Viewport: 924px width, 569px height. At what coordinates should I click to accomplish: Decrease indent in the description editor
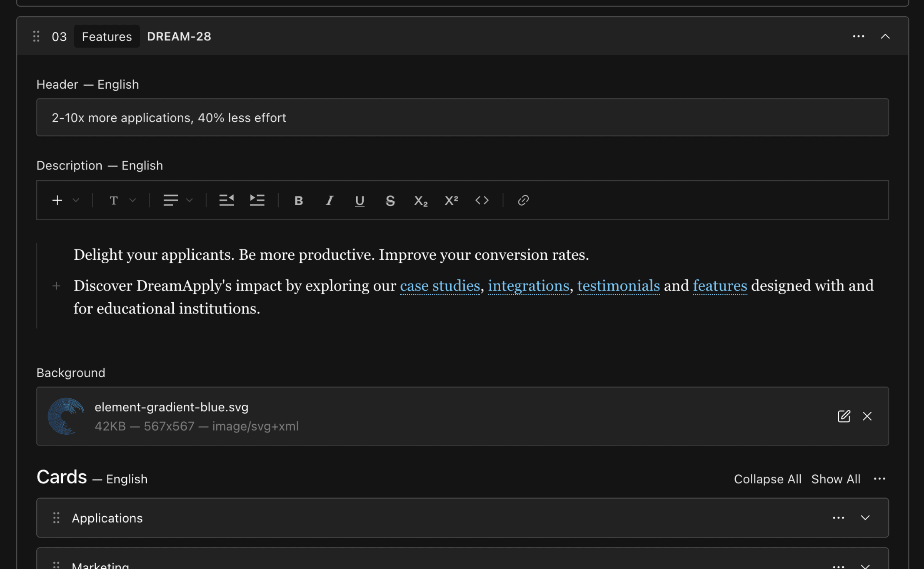(227, 200)
